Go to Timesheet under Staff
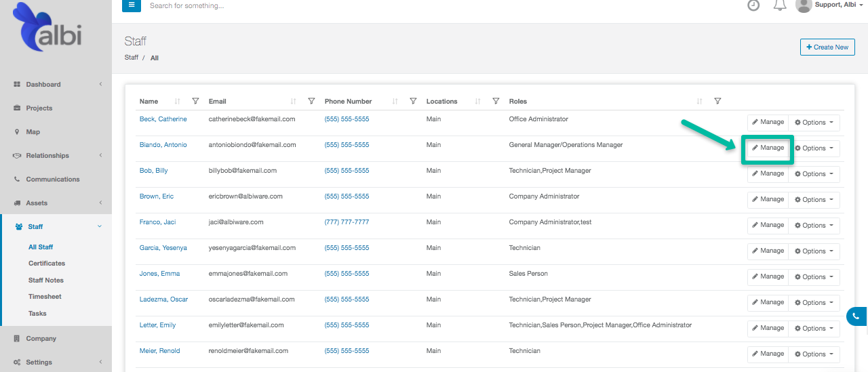Image resolution: width=868 pixels, height=372 pixels. [x=45, y=297]
